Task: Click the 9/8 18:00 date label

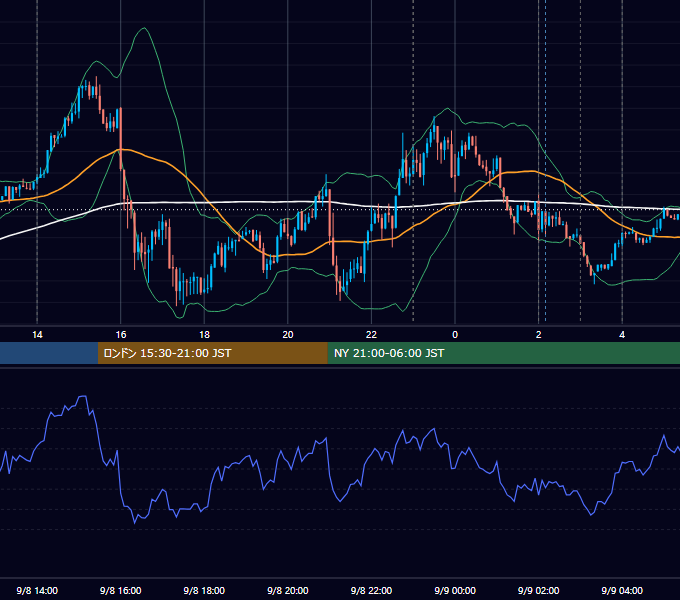Action: 204,590
